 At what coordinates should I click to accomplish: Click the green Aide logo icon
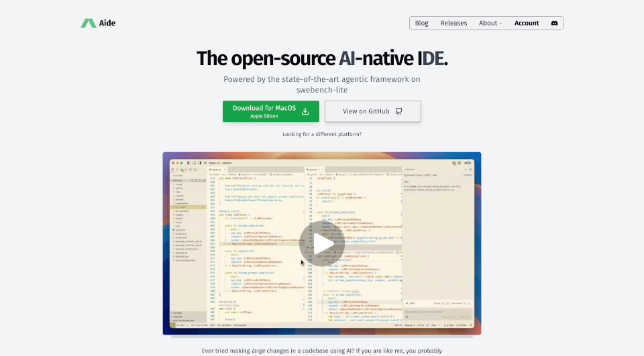(x=89, y=23)
